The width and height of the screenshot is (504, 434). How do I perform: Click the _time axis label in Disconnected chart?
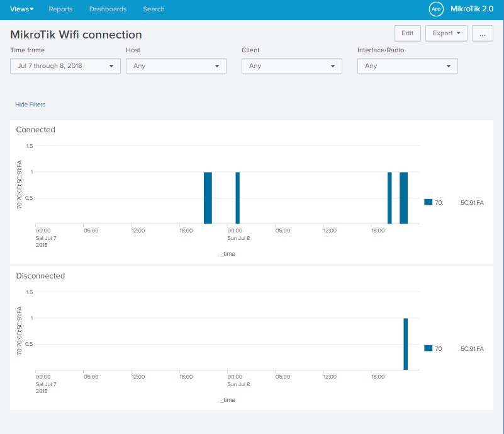[228, 400]
